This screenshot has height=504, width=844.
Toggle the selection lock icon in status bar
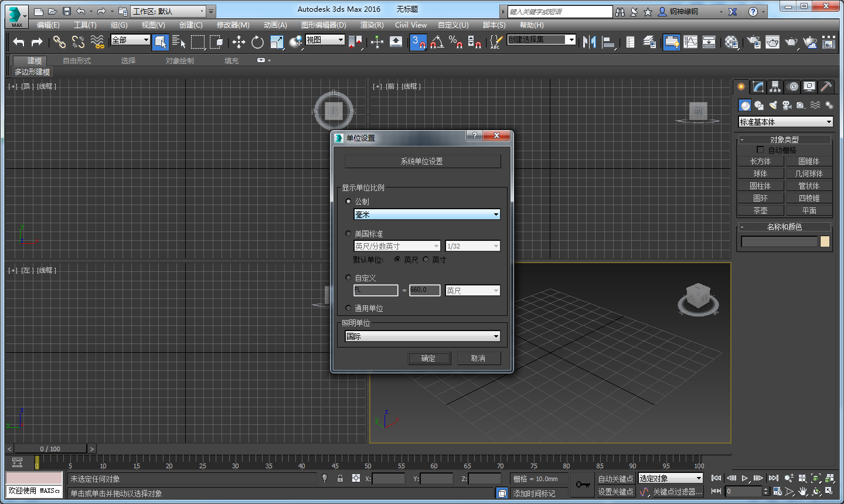click(x=340, y=478)
